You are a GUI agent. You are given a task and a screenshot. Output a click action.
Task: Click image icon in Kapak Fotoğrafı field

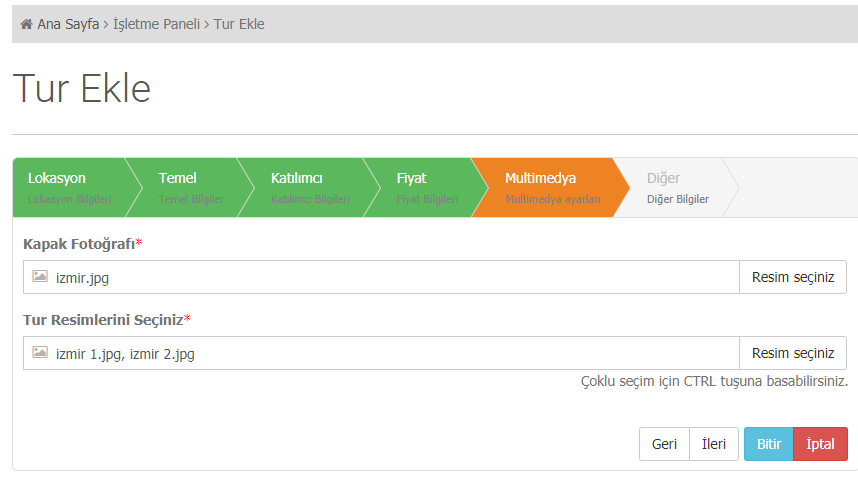pos(40,276)
